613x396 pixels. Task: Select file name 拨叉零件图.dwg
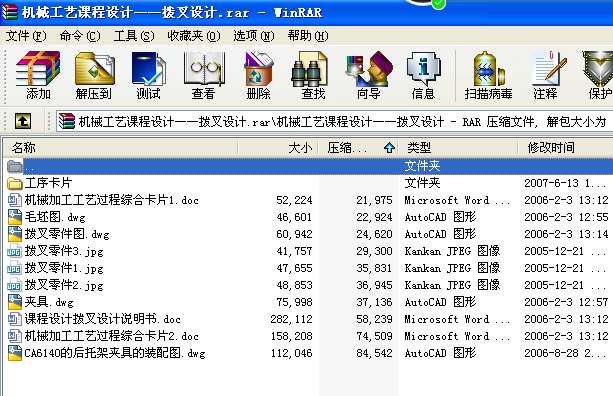[x=67, y=234]
